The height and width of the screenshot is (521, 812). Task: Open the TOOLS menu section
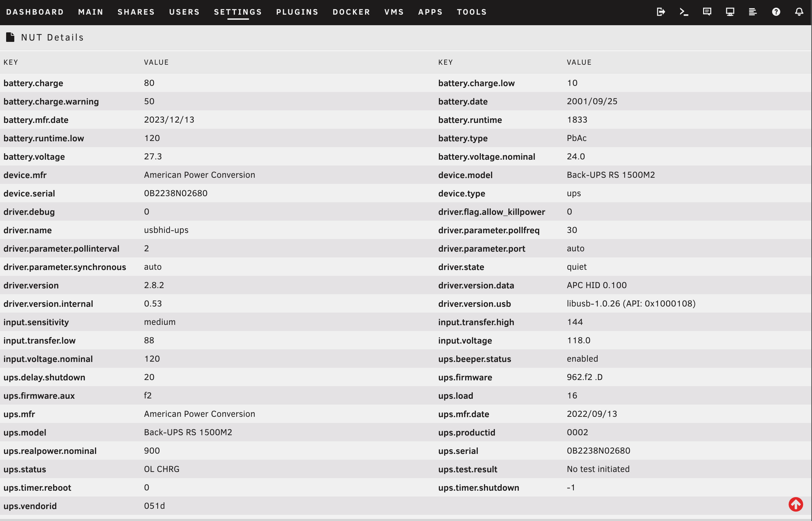(x=472, y=12)
